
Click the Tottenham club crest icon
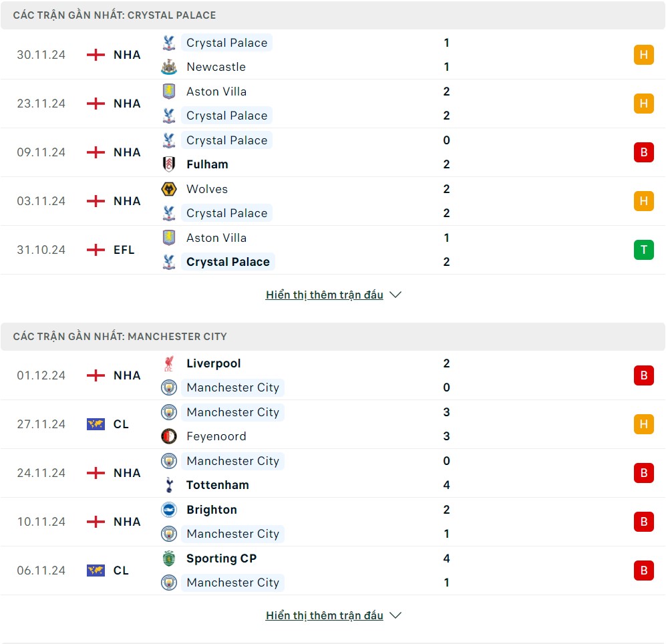pos(169,485)
